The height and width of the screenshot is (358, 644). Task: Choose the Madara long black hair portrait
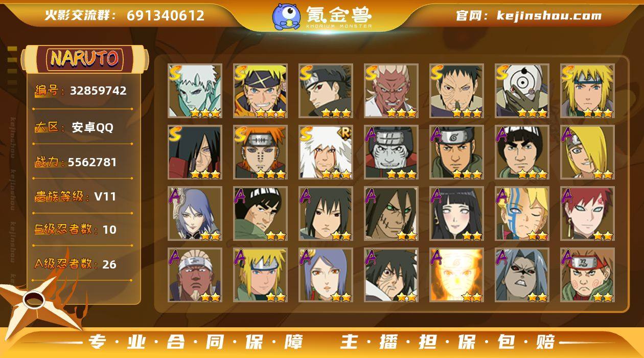195,152
